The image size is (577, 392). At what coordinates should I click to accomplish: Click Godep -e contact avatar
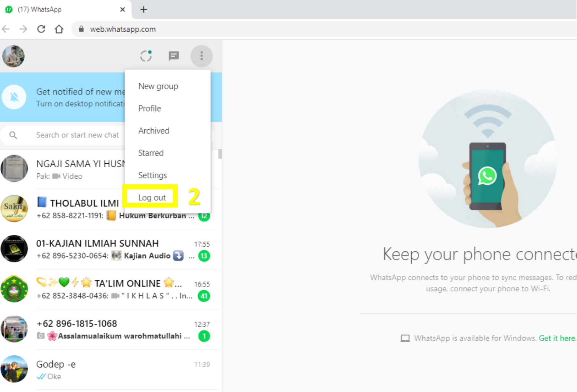(x=14, y=369)
